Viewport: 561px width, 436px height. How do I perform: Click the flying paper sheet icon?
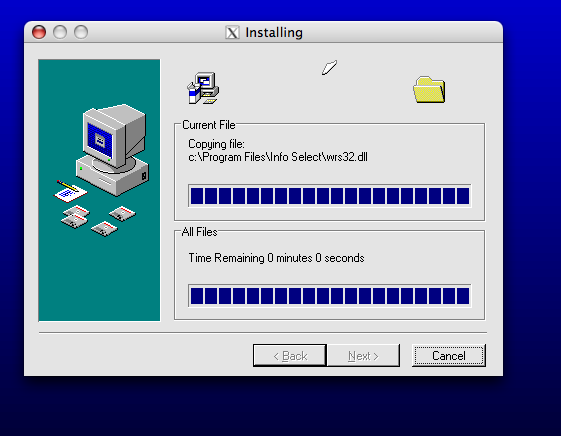(x=329, y=67)
